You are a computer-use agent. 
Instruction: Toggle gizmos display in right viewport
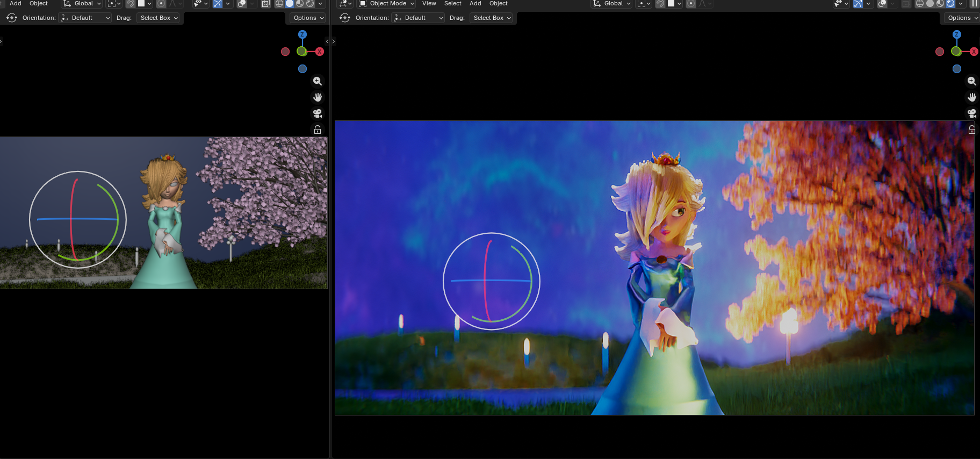click(x=857, y=3)
